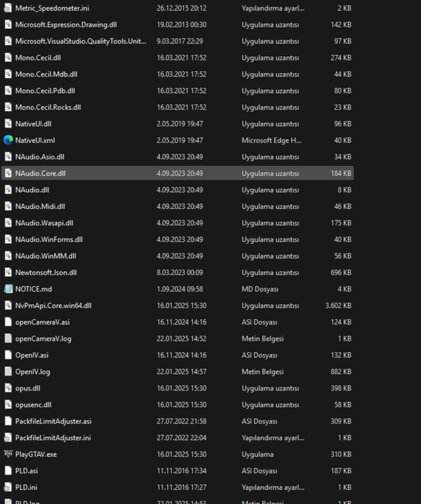
Task: Select the file name openCameraV.log
Action: [x=44, y=339]
